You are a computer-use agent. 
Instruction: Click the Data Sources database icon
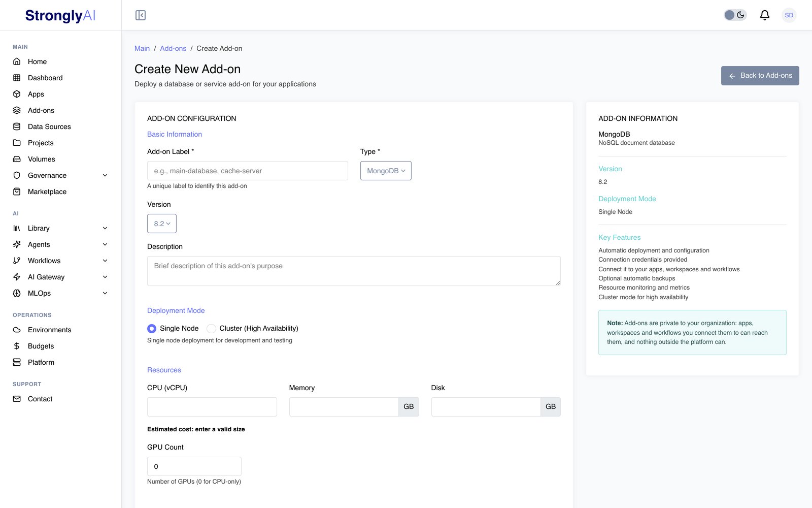tap(17, 126)
